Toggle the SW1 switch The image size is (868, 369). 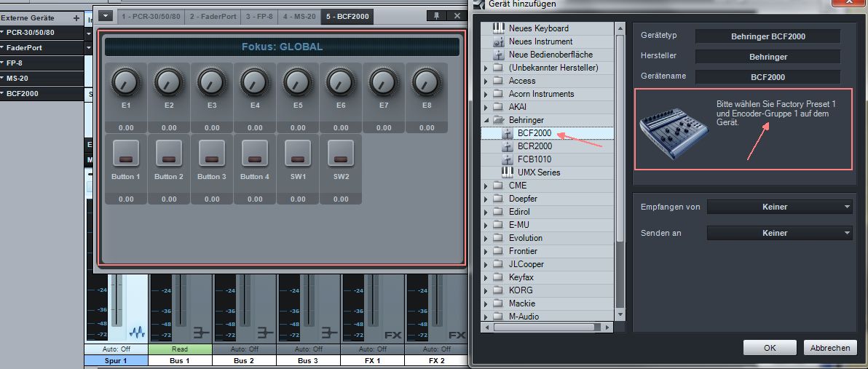(298, 154)
